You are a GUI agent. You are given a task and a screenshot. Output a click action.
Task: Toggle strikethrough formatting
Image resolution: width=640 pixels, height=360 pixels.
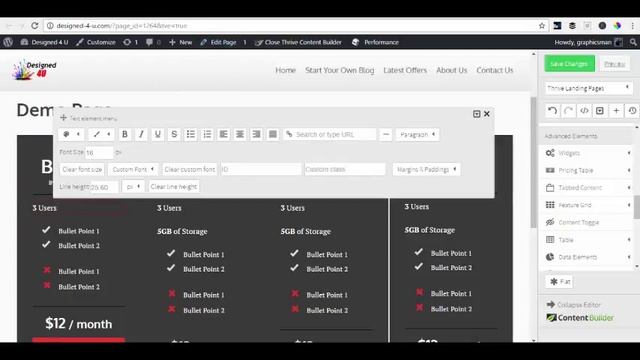point(174,134)
